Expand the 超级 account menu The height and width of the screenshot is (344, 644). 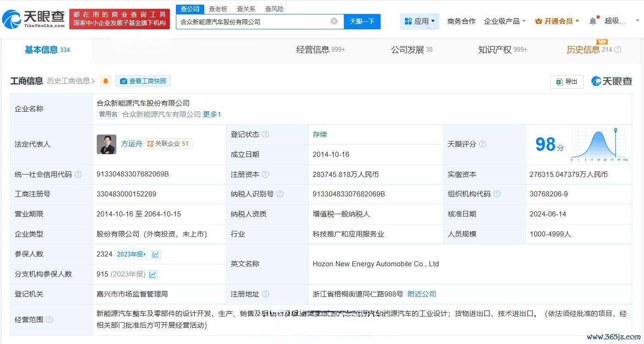(x=622, y=21)
